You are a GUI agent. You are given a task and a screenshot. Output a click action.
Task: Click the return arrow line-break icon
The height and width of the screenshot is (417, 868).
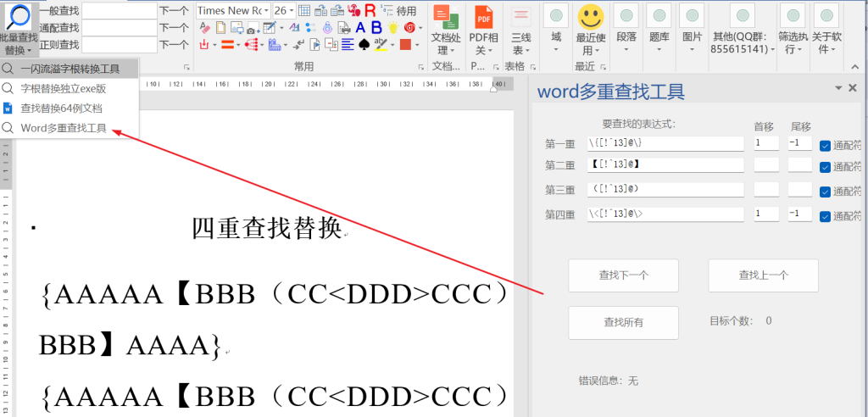299,44
